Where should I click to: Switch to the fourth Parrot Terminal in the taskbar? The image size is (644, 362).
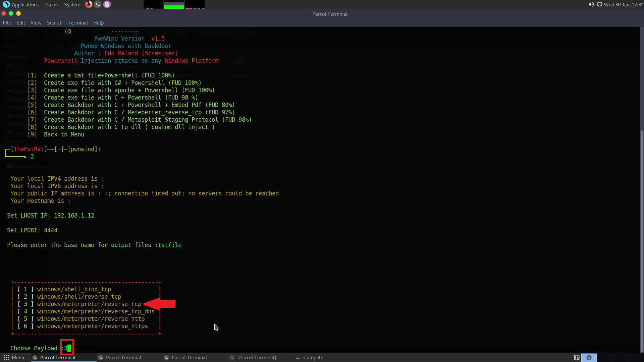257,358
